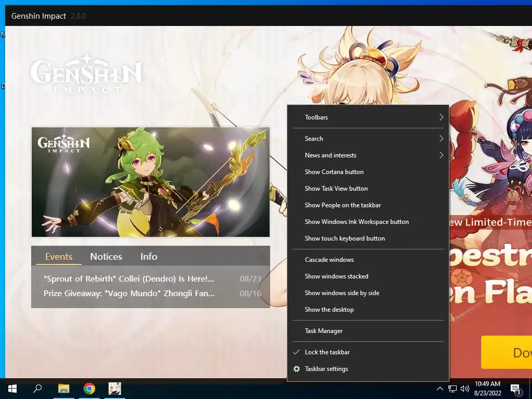This screenshot has height=399, width=532.
Task: Open the Collei banner image
Action: coord(151,182)
